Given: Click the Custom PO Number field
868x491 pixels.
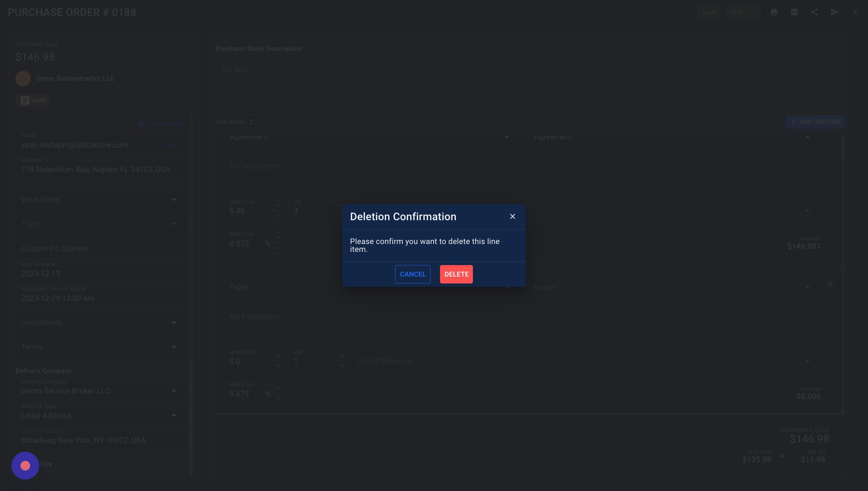Looking at the screenshot, I should [101, 249].
